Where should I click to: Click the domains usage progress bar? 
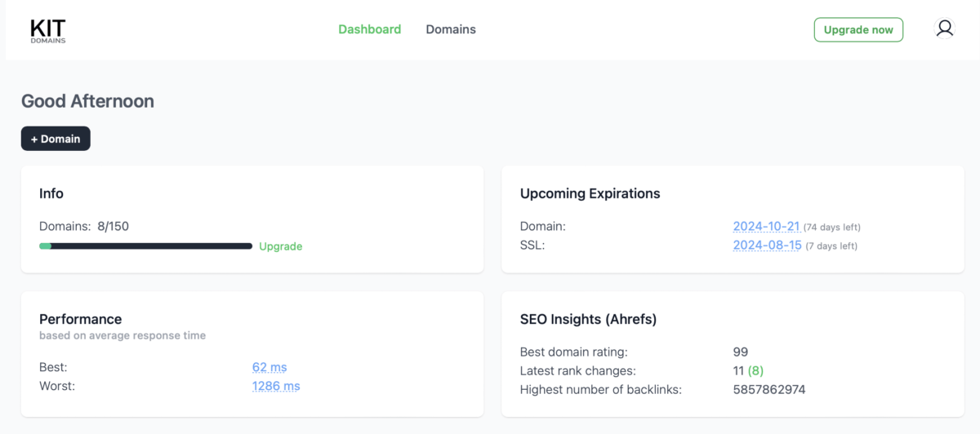(x=145, y=246)
